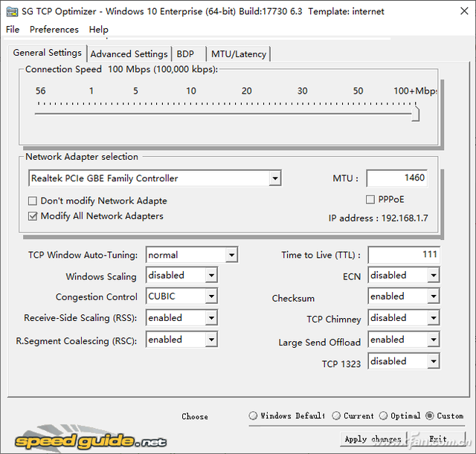Click the MTU input field

pyautogui.click(x=396, y=178)
